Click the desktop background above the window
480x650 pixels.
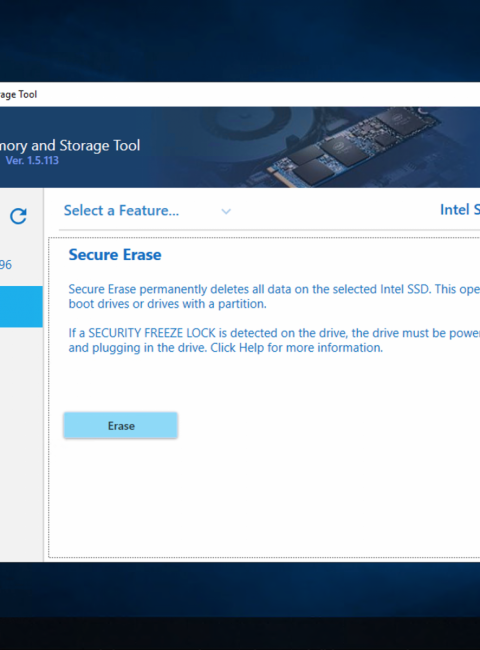click(x=240, y=41)
